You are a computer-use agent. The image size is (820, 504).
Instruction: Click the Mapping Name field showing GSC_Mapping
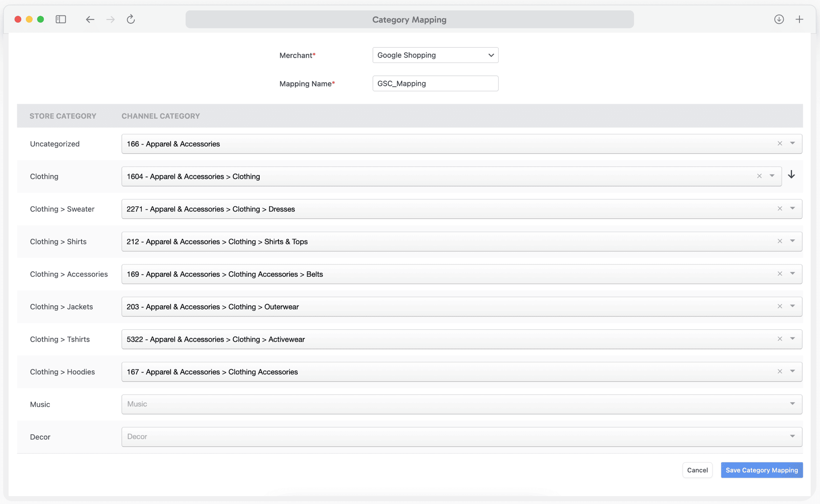tap(435, 83)
